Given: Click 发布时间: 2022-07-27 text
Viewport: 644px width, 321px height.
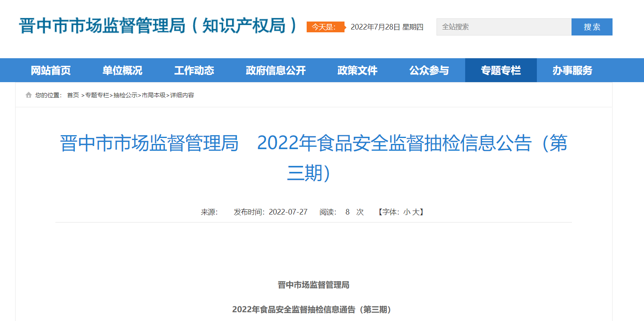Looking at the screenshot, I should (x=270, y=212).
